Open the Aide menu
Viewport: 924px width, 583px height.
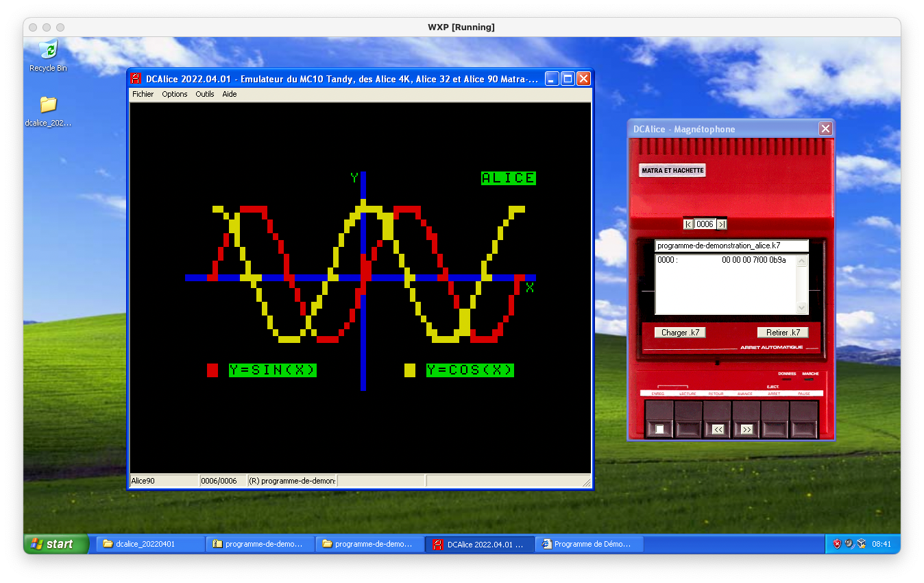(x=230, y=94)
